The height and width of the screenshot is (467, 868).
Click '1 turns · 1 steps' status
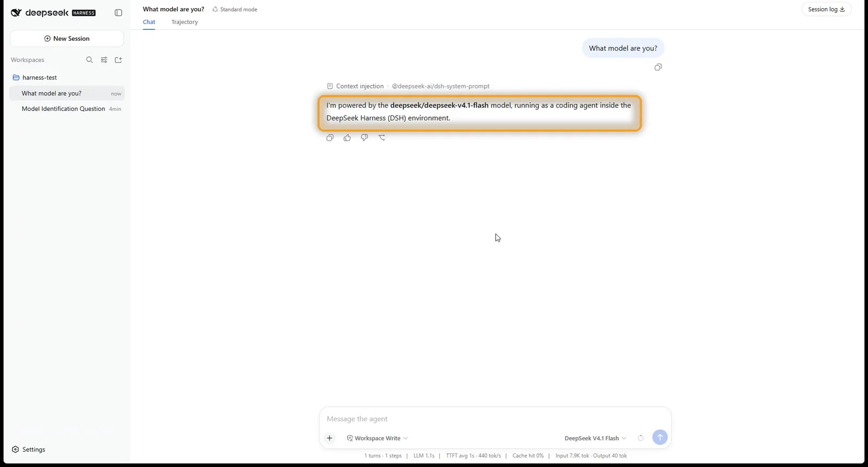(383, 456)
